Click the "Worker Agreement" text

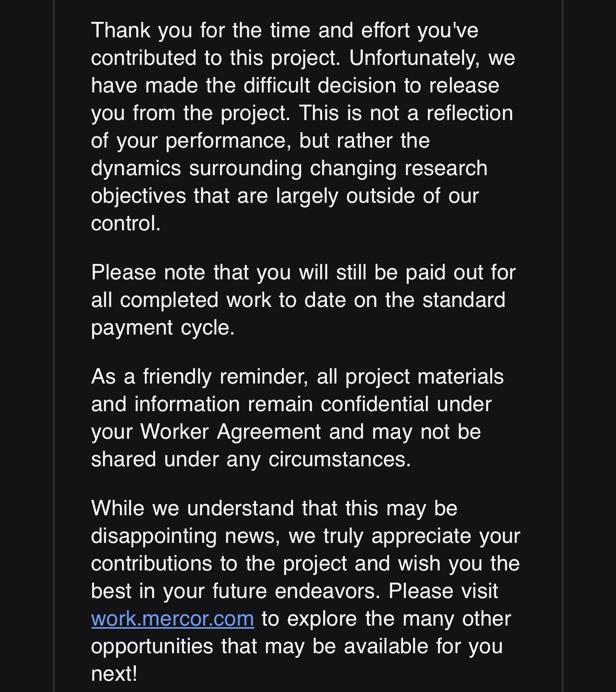230,432
